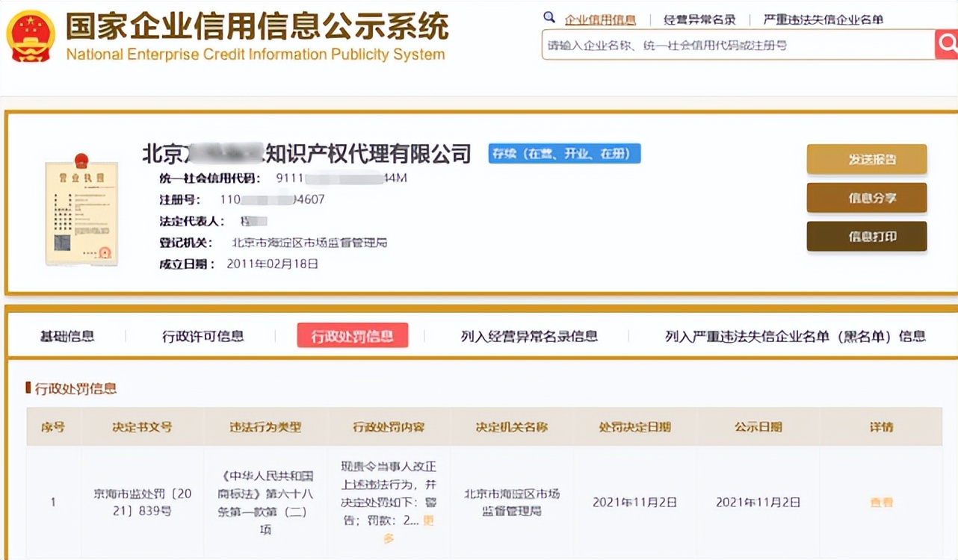Click 查看 to view penalty details
The height and width of the screenshot is (560, 958).
pos(880,503)
